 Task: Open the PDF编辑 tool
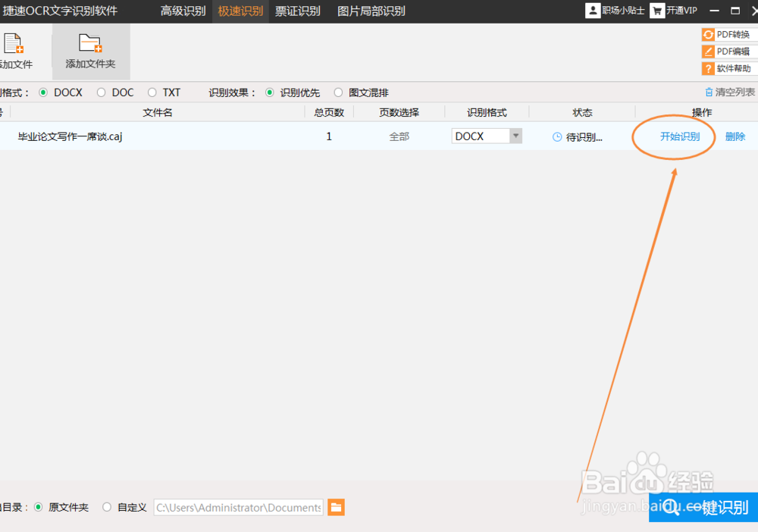(x=730, y=52)
